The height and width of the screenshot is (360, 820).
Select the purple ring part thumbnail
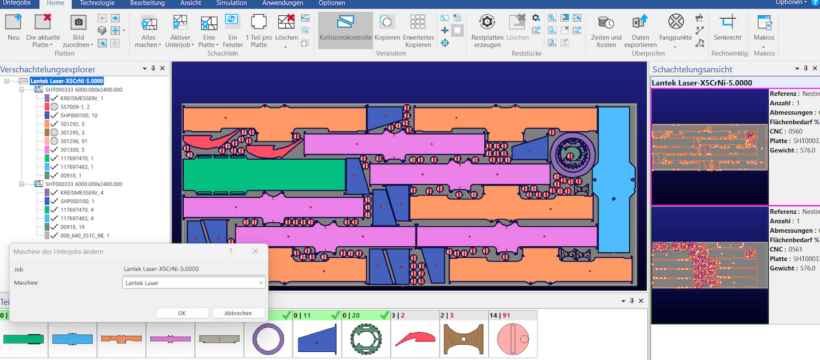pyautogui.click(x=268, y=340)
